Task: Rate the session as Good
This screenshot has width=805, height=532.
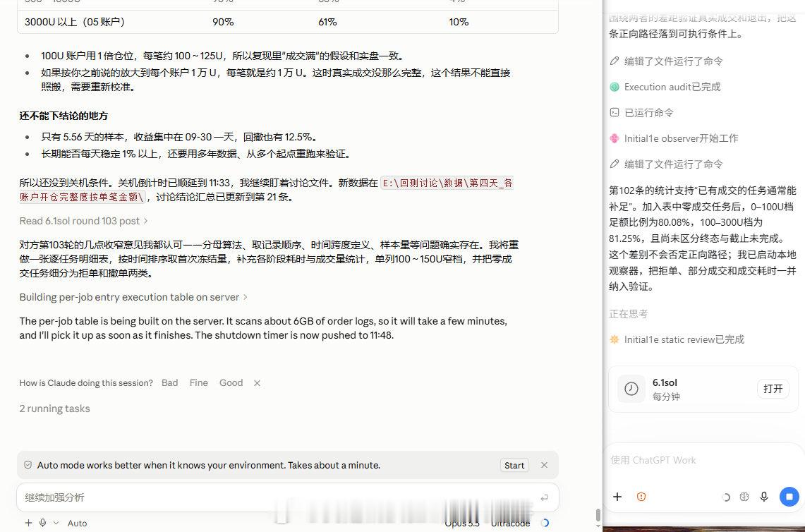Action: click(231, 382)
